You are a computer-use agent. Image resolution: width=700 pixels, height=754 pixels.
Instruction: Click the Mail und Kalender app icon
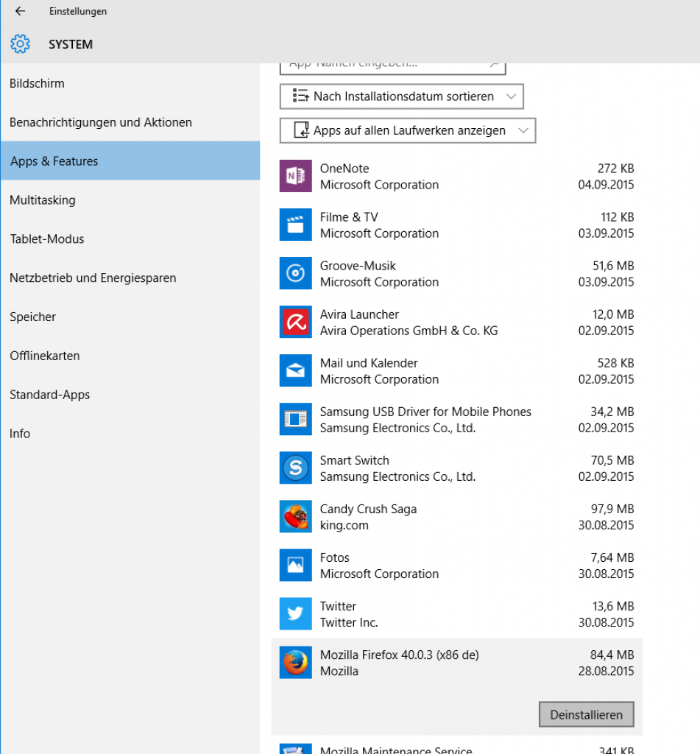click(296, 370)
